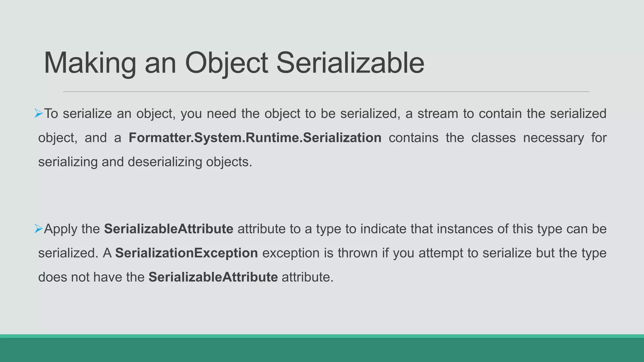
Task: Click the blue arrow bullet before "To serialize"
Action: [x=38, y=113]
